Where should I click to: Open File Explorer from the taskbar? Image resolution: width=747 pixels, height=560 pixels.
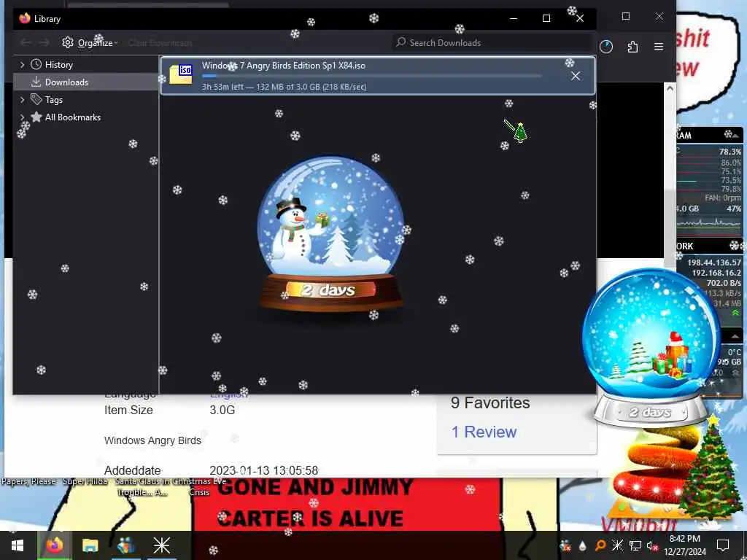(x=90, y=545)
